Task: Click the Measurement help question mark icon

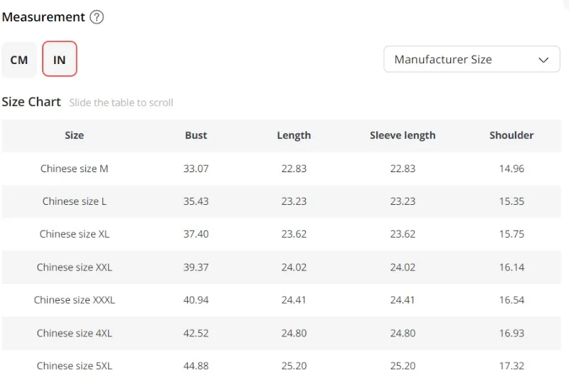Action: pyautogui.click(x=97, y=17)
